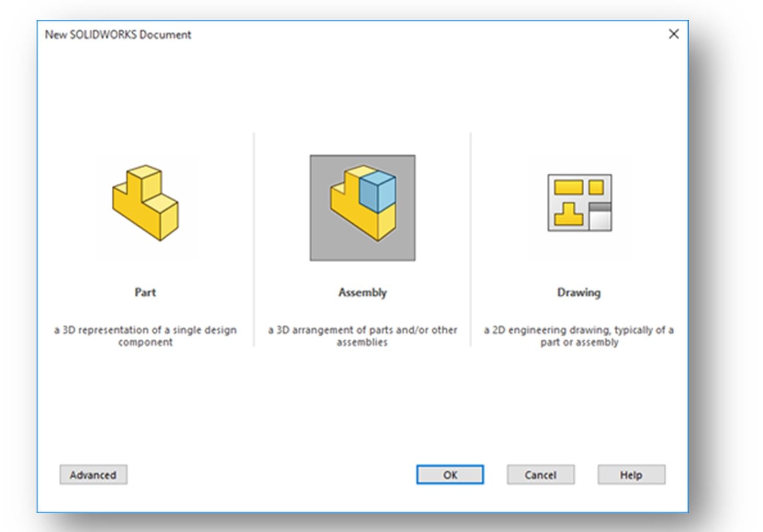Choose the Drawing sheet icon
This screenshot has height=532, width=763.
pyautogui.click(x=580, y=203)
